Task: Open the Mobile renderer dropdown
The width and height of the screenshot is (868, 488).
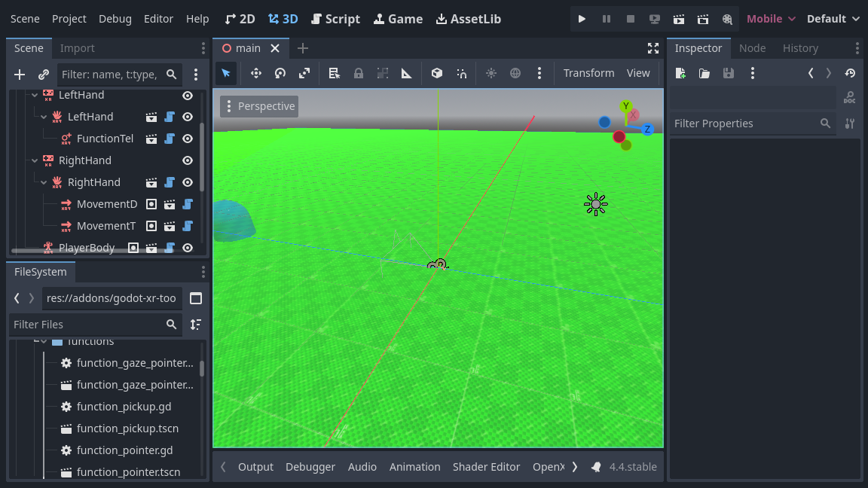Action: 770,19
